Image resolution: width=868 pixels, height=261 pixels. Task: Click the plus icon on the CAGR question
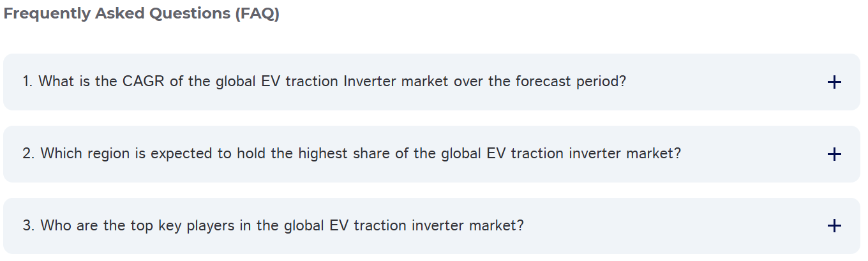coord(834,82)
